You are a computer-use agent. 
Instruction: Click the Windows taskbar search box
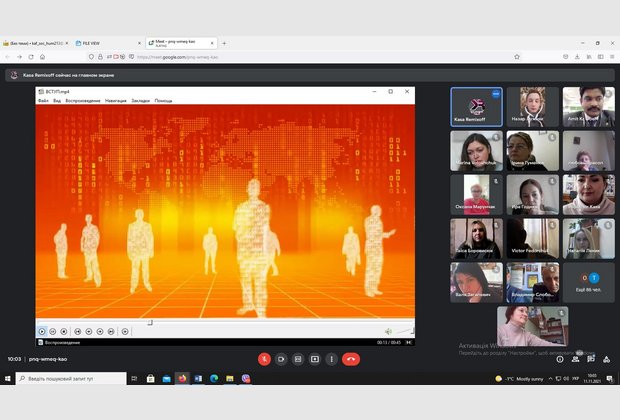pyautogui.click(x=70, y=378)
